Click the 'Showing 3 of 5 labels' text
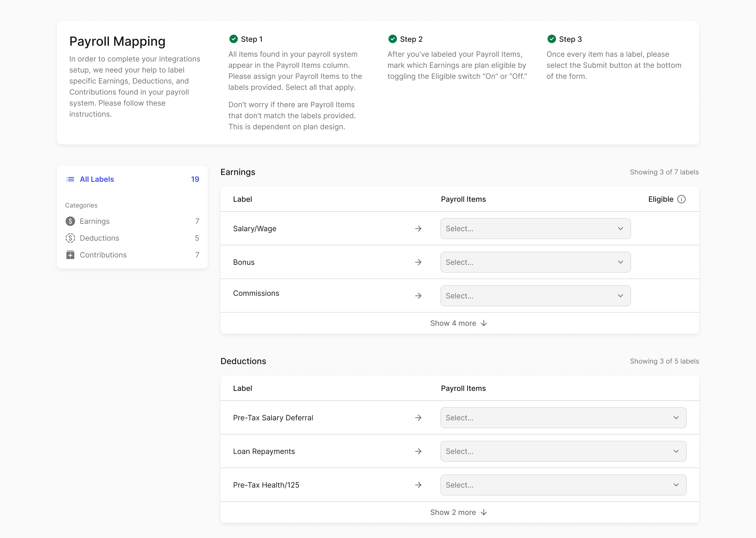 click(x=664, y=361)
